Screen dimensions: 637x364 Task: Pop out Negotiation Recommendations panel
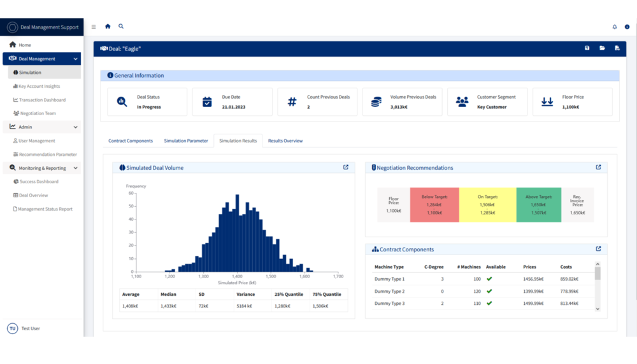coord(598,167)
